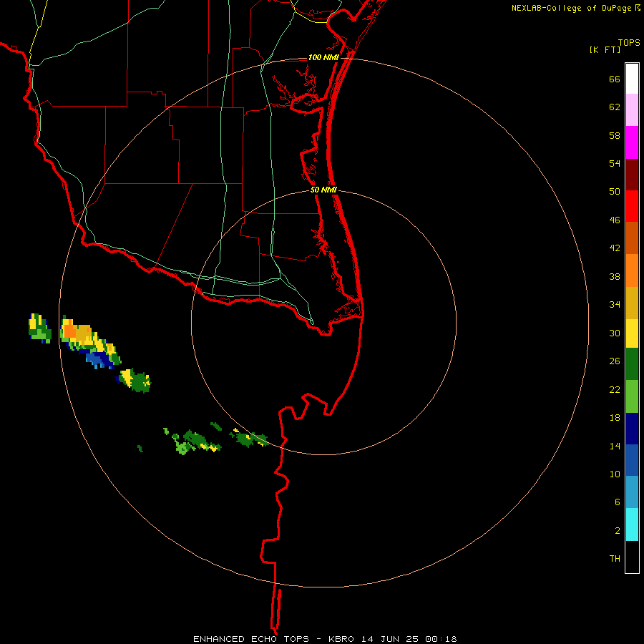Choose the cyan legend color band
The height and width of the screenshot is (644, 644).
click(632, 525)
